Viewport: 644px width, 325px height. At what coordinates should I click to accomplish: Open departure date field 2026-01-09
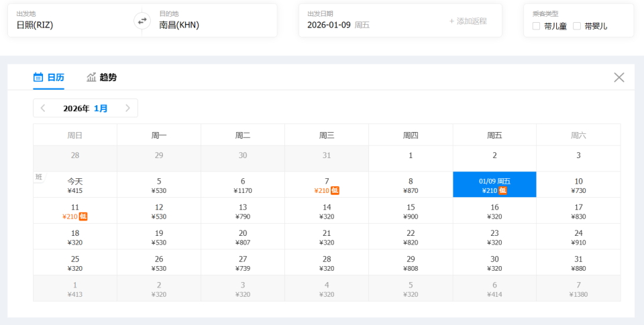pyautogui.click(x=339, y=25)
